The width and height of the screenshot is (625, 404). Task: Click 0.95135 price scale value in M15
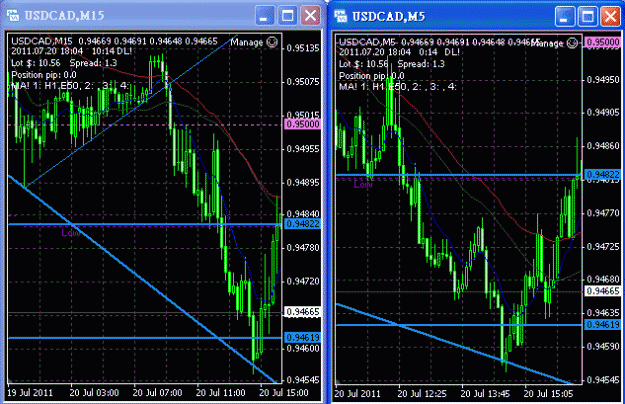click(303, 48)
